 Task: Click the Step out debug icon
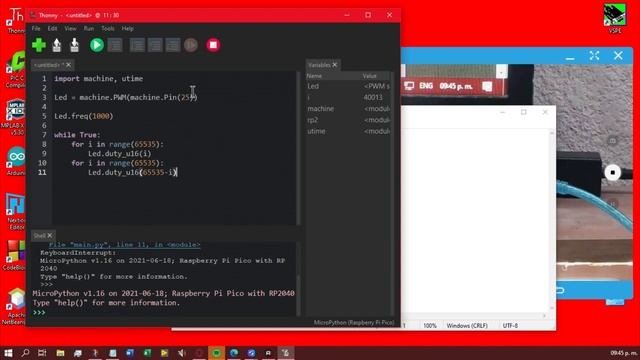click(173, 45)
